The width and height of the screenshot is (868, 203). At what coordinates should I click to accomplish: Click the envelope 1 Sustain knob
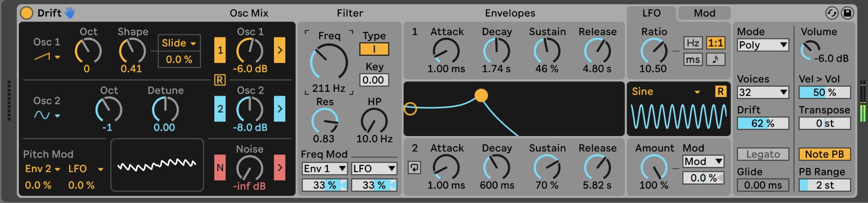[547, 51]
